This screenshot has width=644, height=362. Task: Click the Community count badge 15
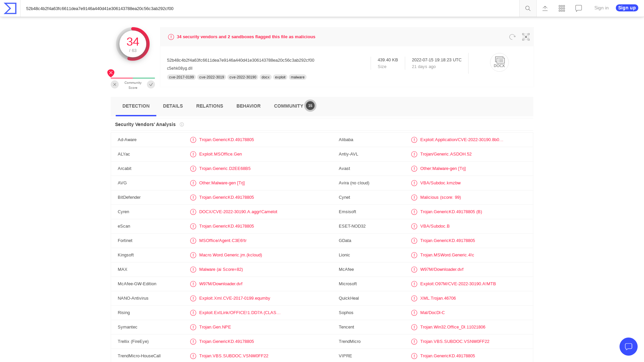(310, 106)
